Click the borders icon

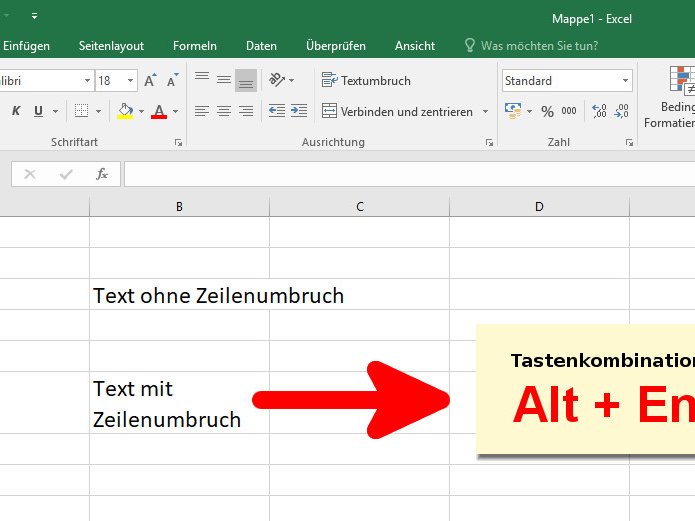click(81, 111)
